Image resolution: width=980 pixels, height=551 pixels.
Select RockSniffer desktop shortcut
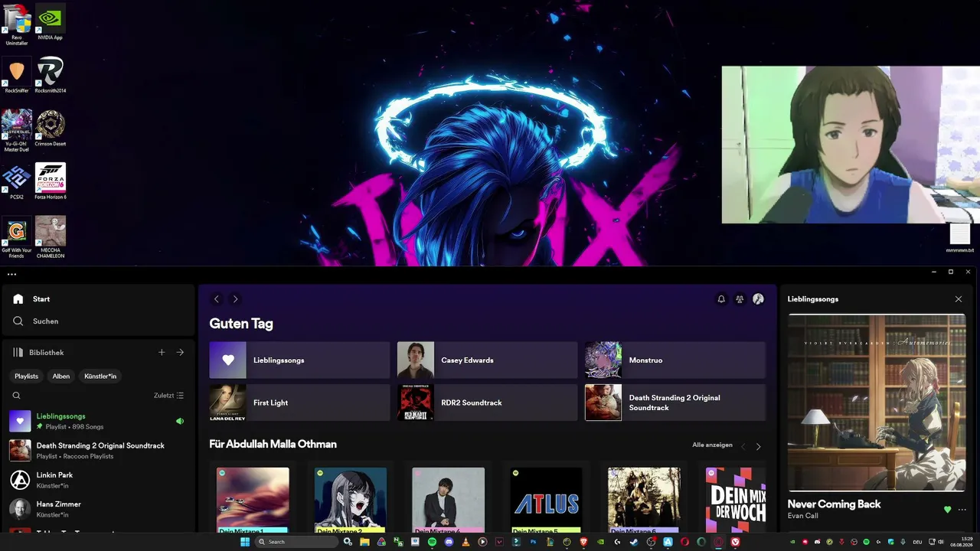(17, 75)
